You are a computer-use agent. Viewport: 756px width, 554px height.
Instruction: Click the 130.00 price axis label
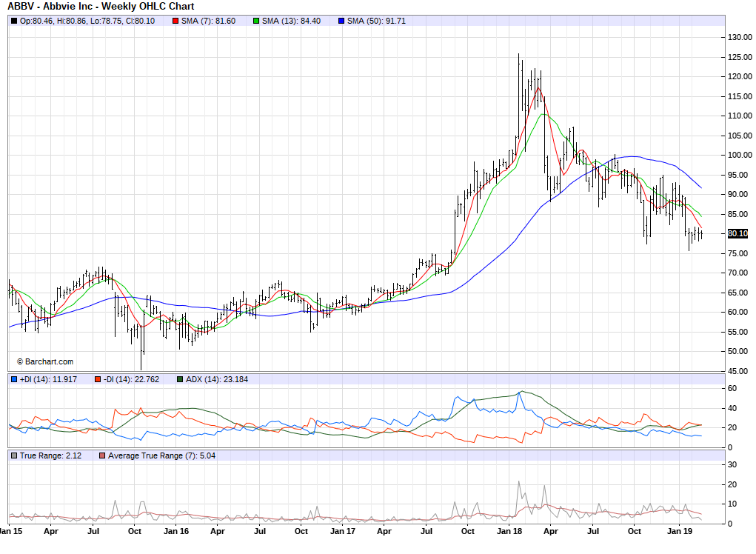point(738,37)
